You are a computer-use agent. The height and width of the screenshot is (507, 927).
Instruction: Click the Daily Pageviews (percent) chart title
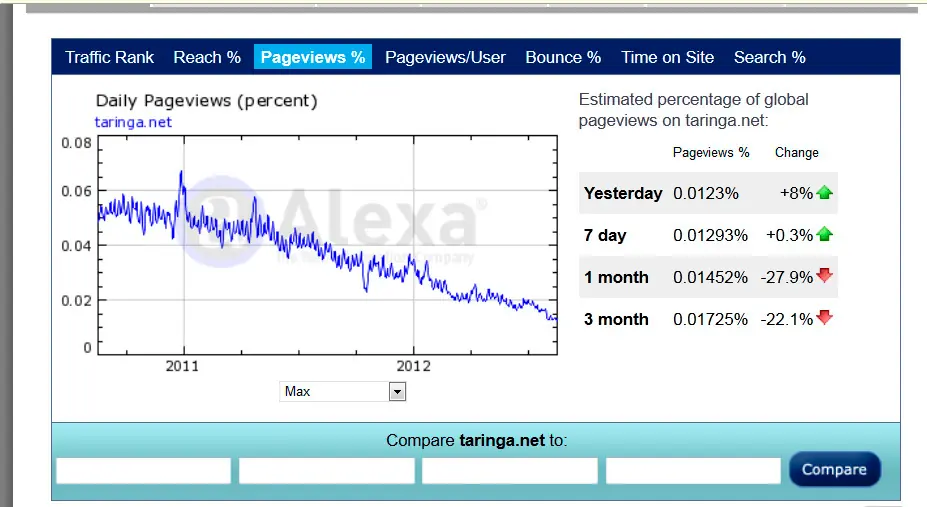pos(207,101)
